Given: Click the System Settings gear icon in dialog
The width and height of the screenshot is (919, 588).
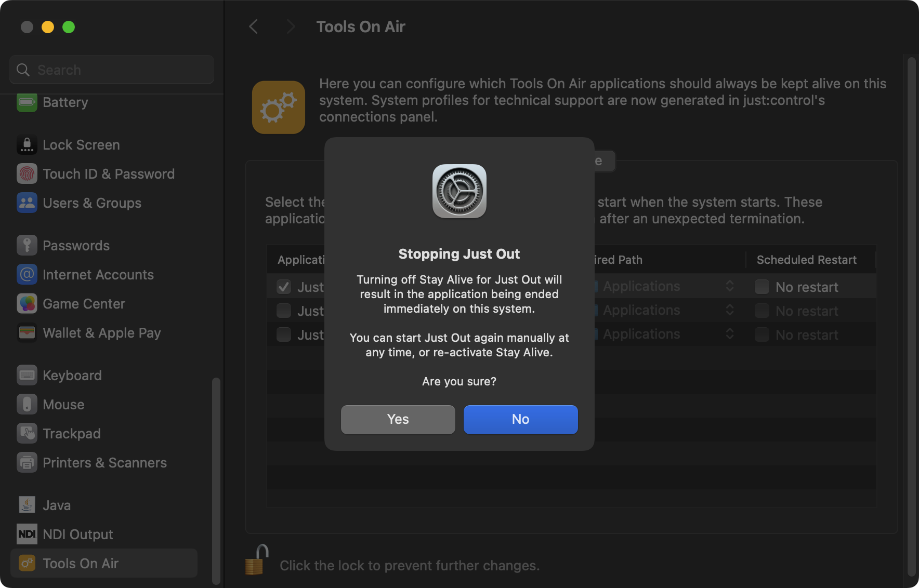Looking at the screenshot, I should (x=460, y=191).
